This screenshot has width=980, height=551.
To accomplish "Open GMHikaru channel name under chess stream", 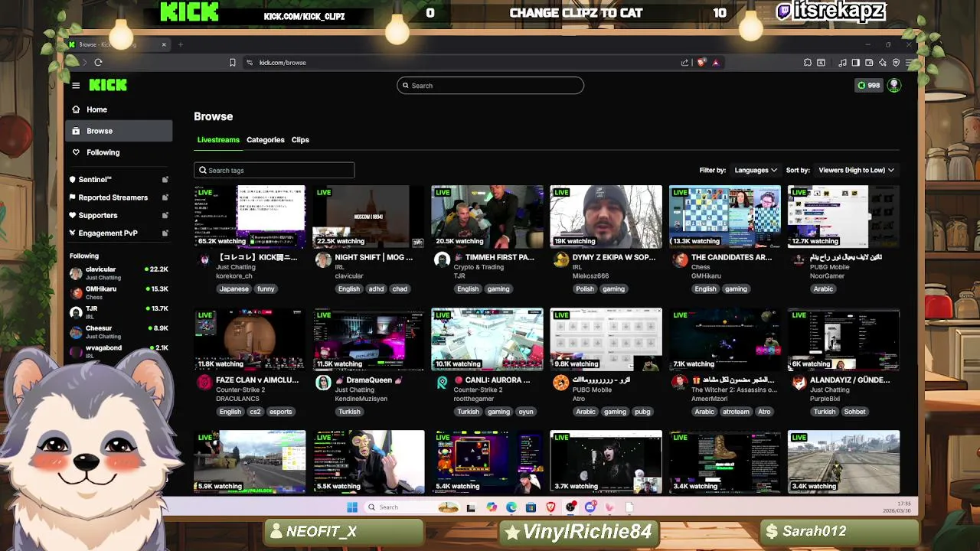I will pos(706,275).
